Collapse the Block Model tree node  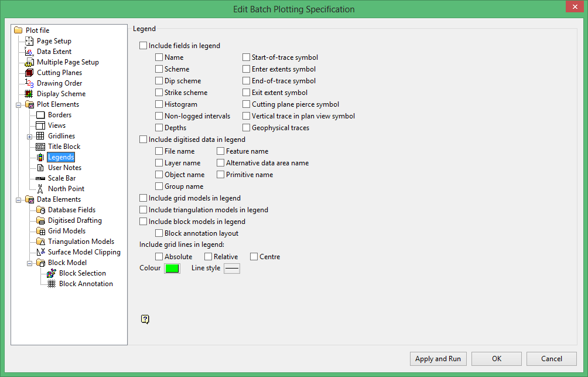pyautogui.click(x=30, y=263)
